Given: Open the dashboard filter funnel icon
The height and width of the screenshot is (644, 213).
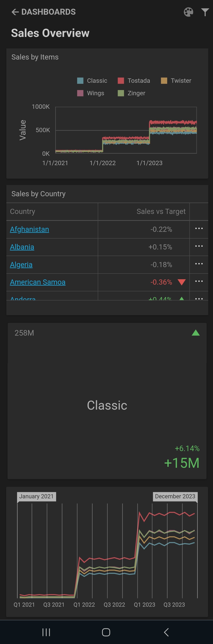Looking at the screenshot, I should tap(205, 12).
